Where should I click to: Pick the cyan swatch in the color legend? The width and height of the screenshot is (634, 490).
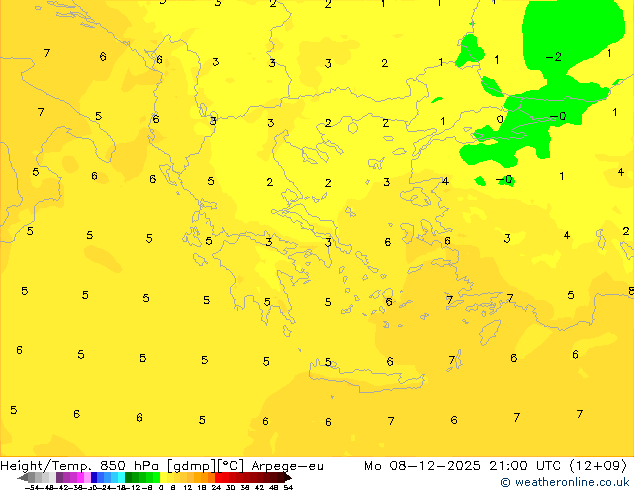coord(121,477)
